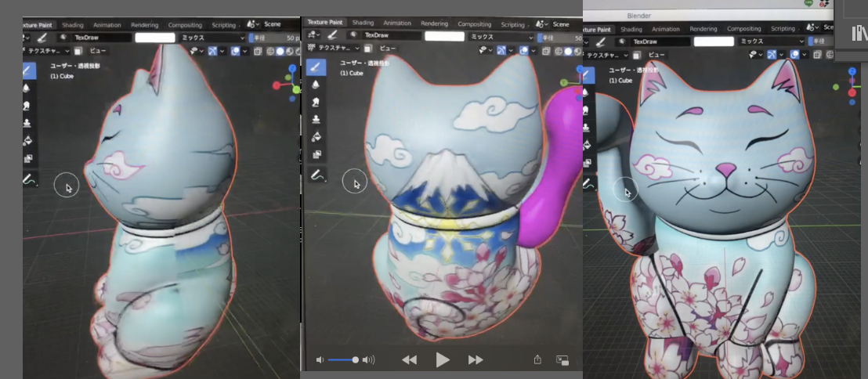Screen dimensions: 868x379
Task: Select Draw brush tool in Mt. Fuji back-view window
Action: 316,67
